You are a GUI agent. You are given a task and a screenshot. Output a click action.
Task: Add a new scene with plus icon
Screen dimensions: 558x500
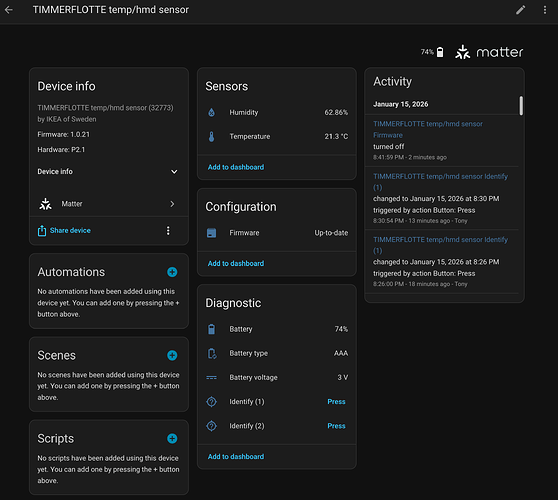click(172, 355)
